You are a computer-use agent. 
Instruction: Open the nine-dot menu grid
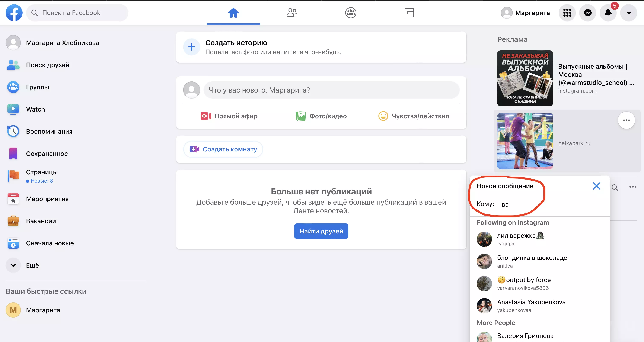pos(567,13)
